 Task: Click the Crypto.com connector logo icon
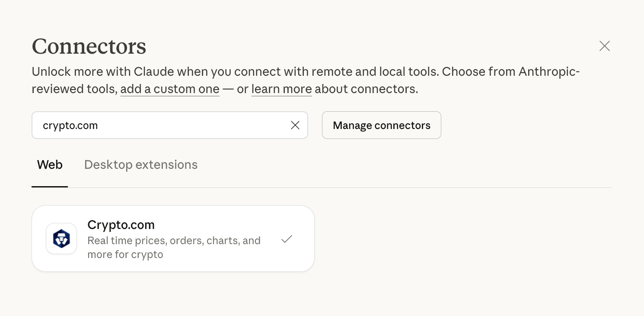pos(61,239)
